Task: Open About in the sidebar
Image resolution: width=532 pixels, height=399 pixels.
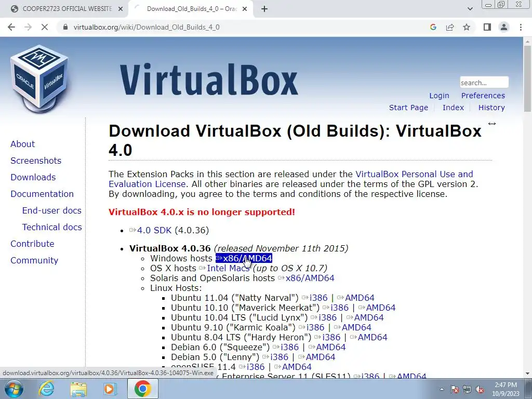Action: pyautogui.click(x=22, y=144)
